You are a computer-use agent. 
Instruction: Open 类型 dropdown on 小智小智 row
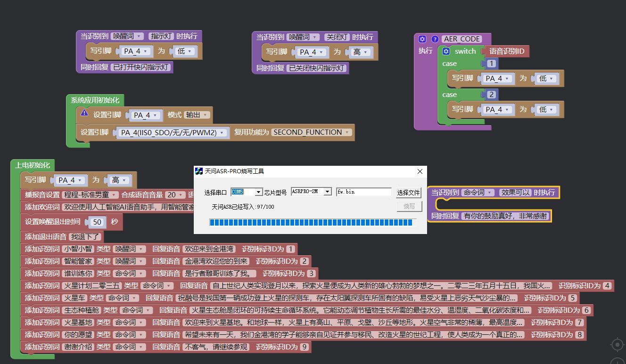pyautogui.click(x=129, y=249)
